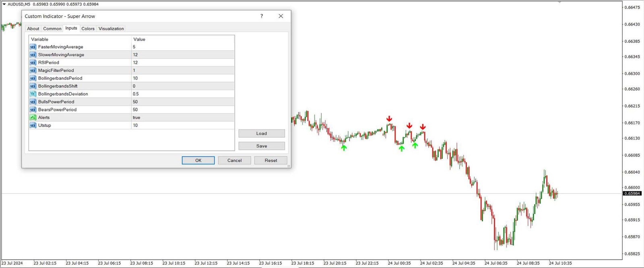Open the Colors tab
The image size is (644, 268).
[x=88, y=29]
